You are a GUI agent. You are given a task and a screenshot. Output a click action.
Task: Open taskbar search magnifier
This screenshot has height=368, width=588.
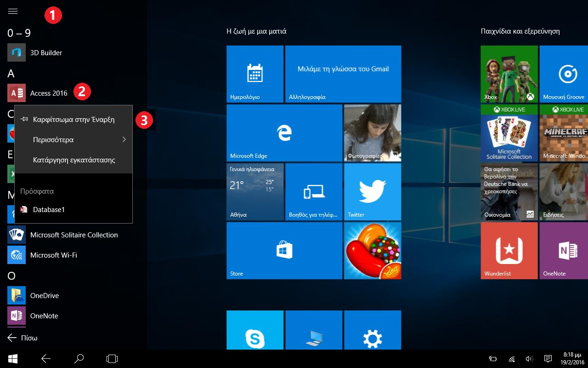pyautogui.click(x=79, y=359)
